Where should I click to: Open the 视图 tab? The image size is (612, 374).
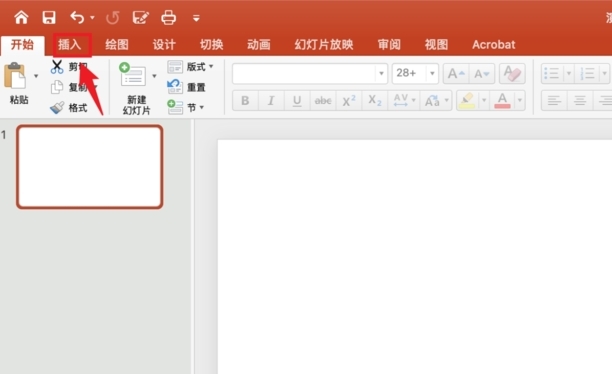(x=436, y=45)
